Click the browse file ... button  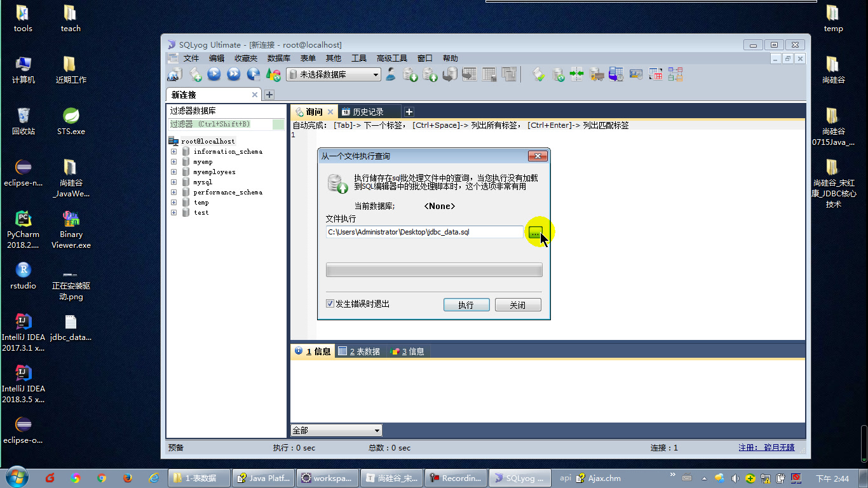535,233
